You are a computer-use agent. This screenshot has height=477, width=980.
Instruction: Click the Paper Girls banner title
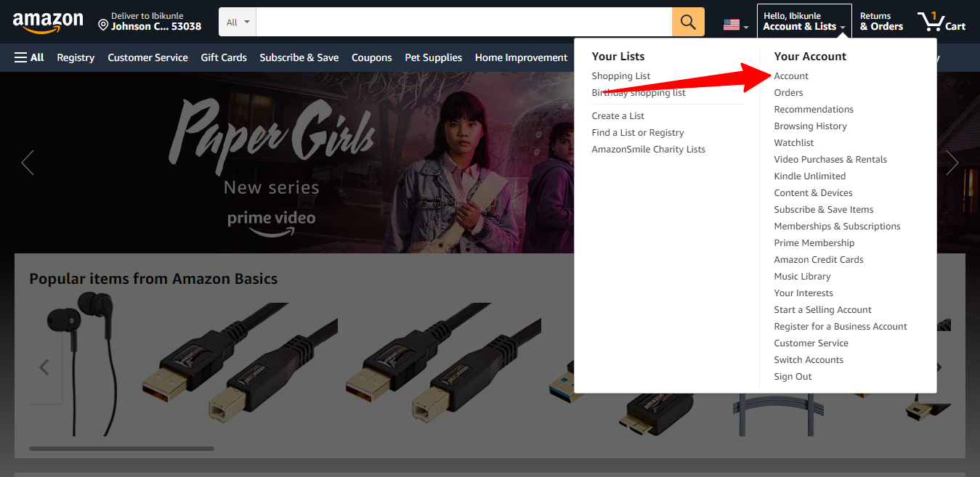point(271,136)
